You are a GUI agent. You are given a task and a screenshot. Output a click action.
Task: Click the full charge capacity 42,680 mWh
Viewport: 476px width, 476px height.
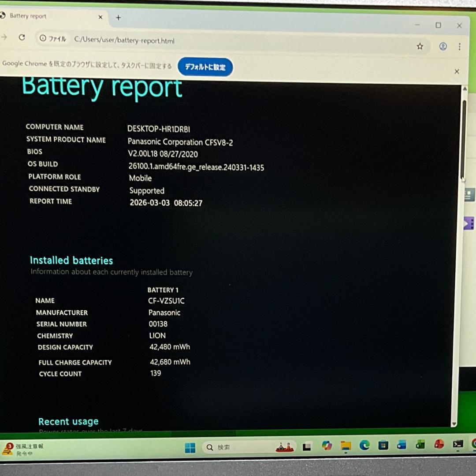pos(170,362)
